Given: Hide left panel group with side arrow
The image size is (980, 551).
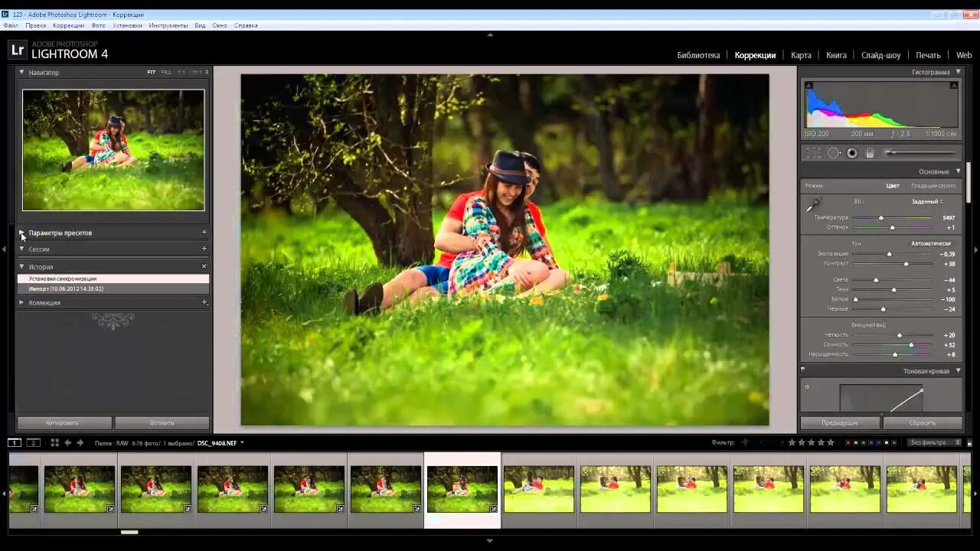Looking at the screenshot, I should (x=4, y=249).
